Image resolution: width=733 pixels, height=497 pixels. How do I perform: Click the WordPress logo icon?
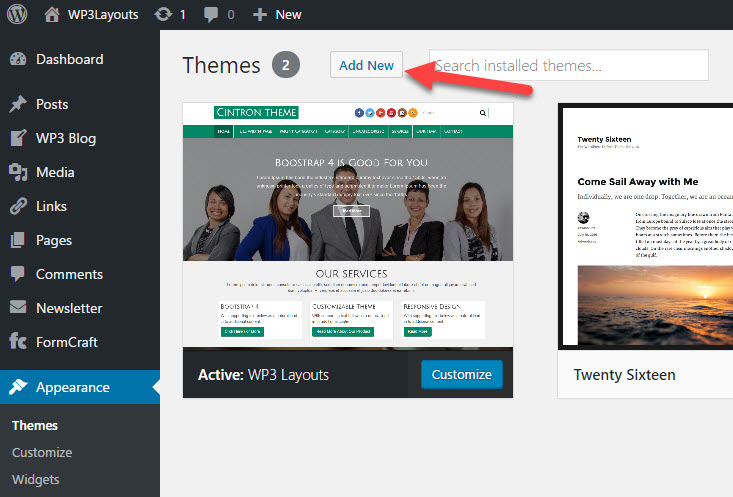(17, 14)
